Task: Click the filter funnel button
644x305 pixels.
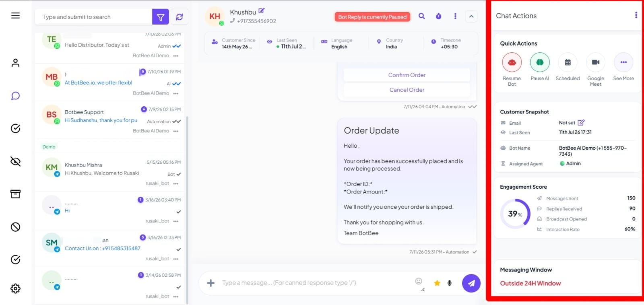Action: click(160, 17)
